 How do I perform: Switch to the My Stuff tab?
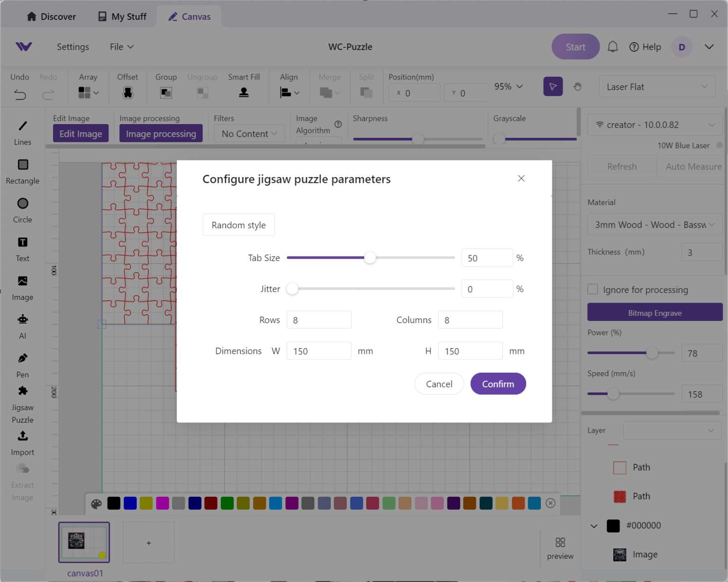click(x=122, y=17)
